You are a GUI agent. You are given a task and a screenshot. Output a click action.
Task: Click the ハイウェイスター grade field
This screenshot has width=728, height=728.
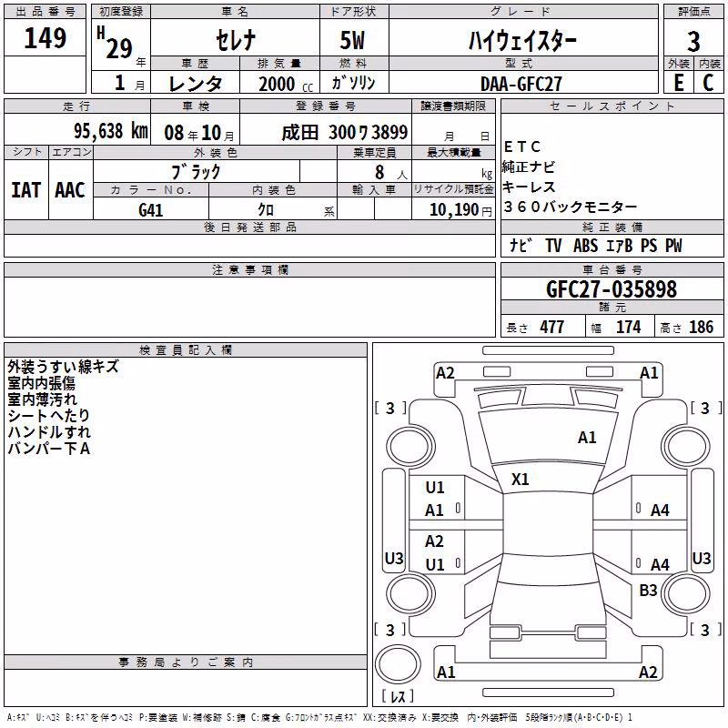click(x=523, y=39)
